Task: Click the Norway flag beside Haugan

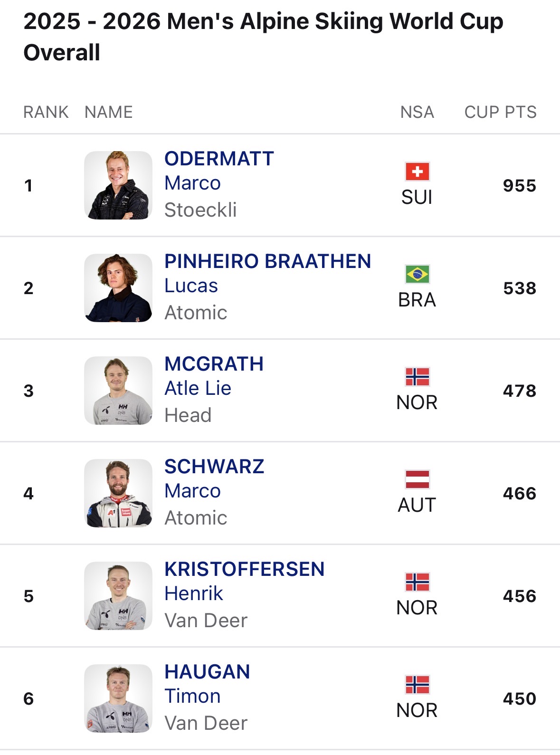Action: coord(417,685)
